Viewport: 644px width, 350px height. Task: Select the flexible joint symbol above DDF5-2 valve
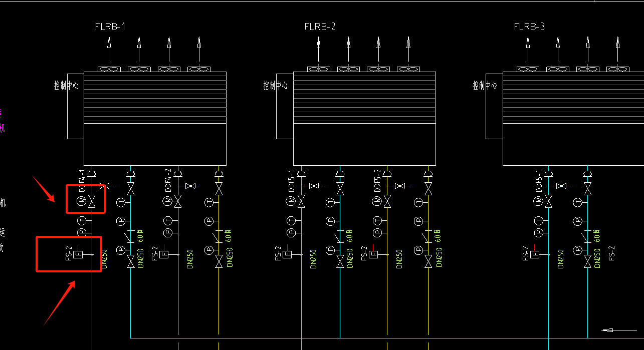[387, 174]
